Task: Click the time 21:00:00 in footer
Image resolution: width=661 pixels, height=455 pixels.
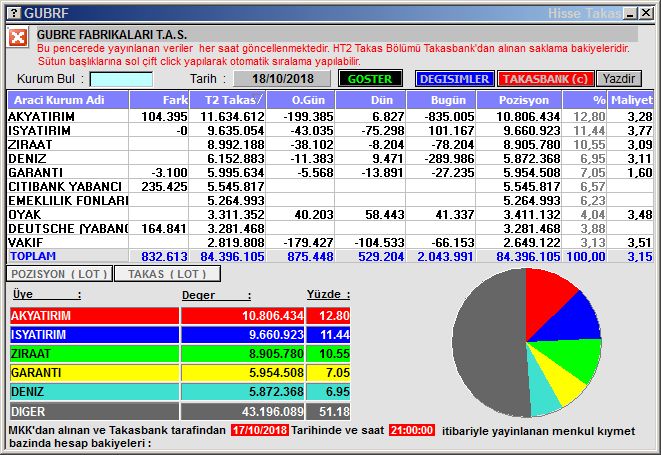Action: click(412, 430)
